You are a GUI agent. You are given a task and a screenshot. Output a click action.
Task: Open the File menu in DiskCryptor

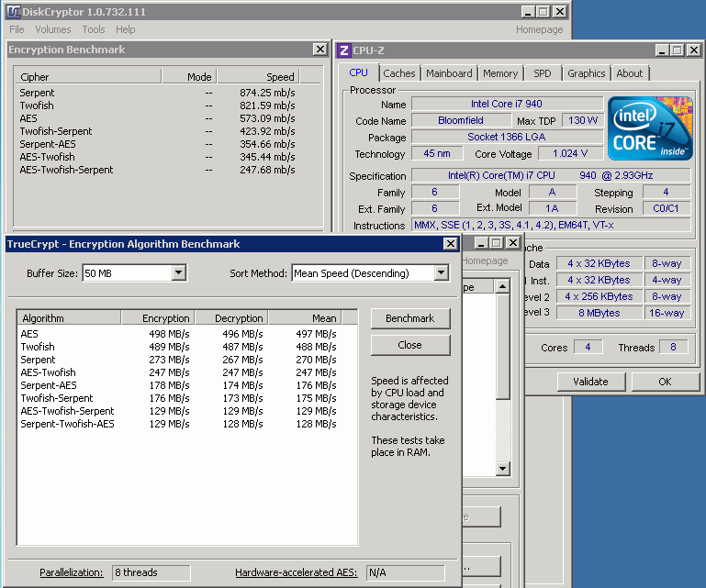point(17,29)
